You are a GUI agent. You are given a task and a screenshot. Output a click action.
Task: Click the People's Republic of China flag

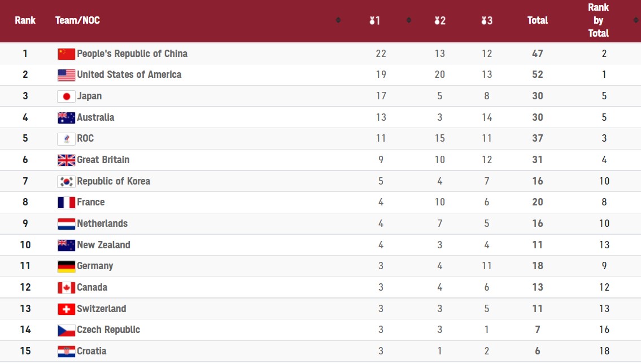66,54
